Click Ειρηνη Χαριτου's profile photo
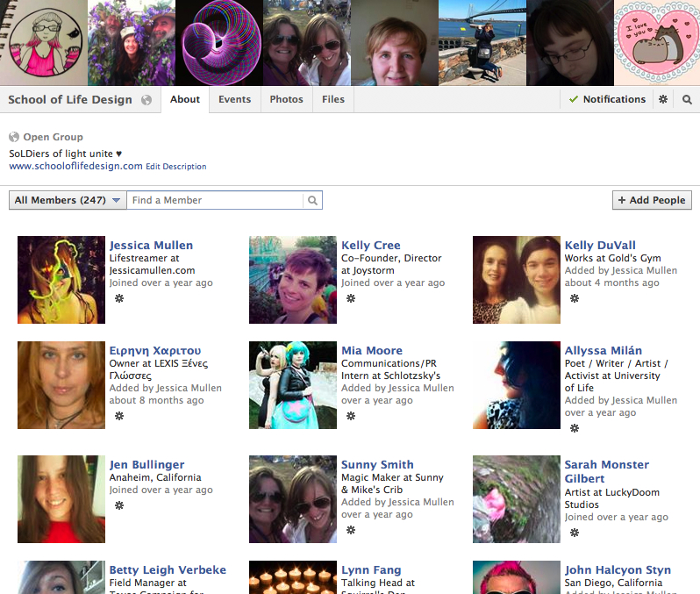 click(61, 385)
